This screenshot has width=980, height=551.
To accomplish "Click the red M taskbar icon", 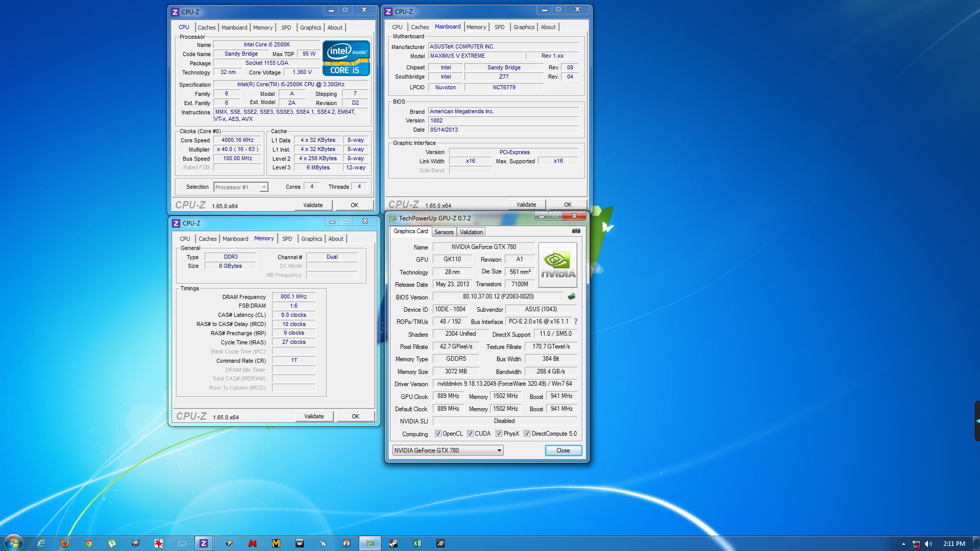I will click(253, 543).
